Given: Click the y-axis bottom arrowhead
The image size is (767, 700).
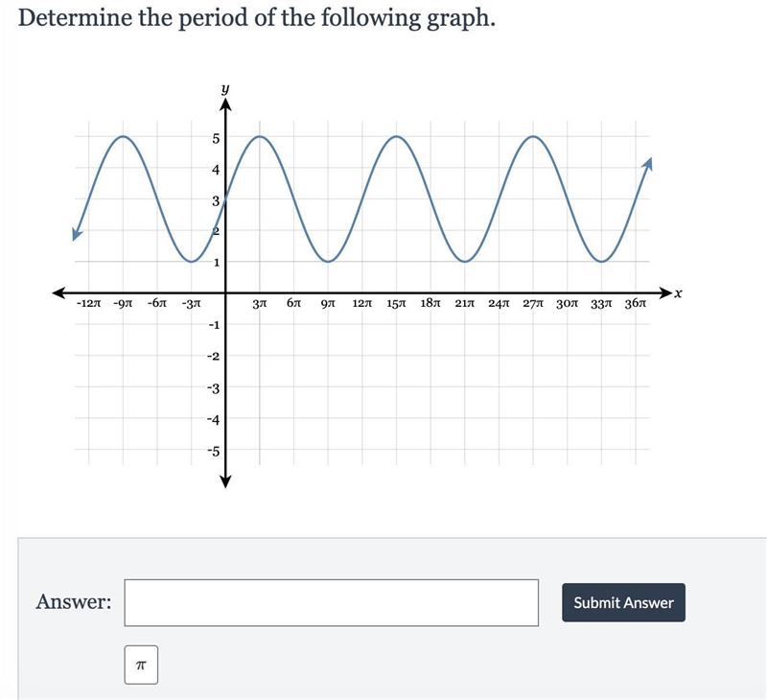Looking at the screenshot, I should click(x=225, y=481).
